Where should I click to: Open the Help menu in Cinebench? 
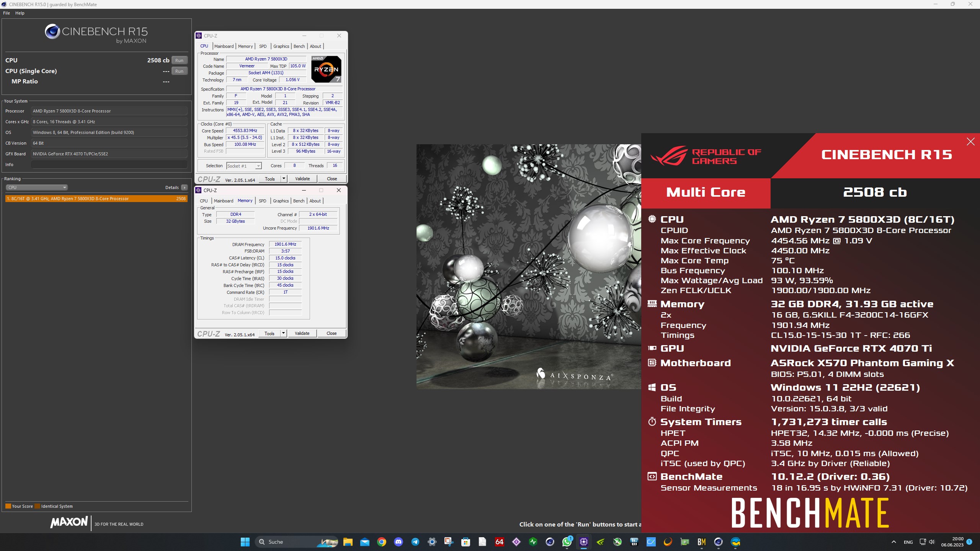(20, 13)
